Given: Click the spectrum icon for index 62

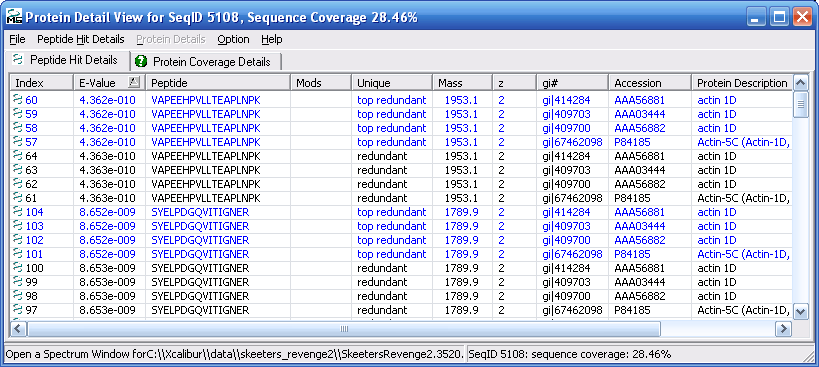Looking at the screenshot, I should click(19, 184).
